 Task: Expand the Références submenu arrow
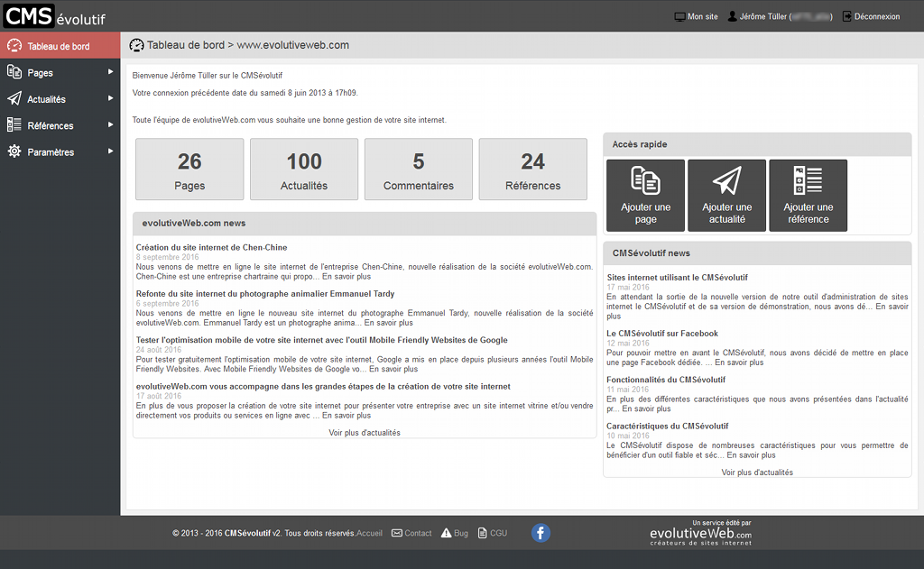(110, 124)
